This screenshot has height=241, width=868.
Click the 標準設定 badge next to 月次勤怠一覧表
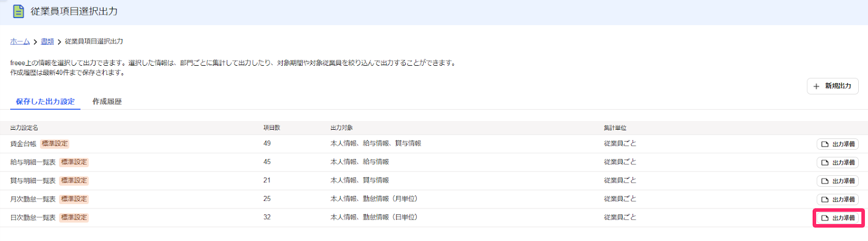click(x=74, y=199)
